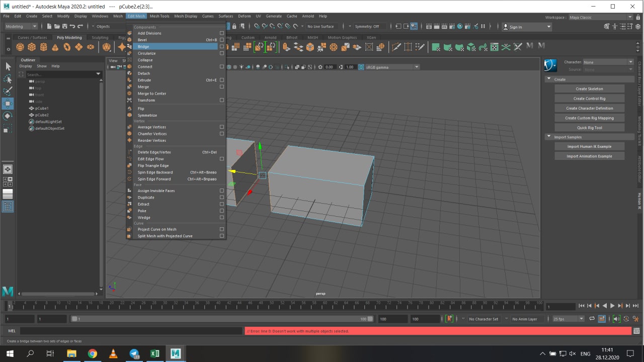Screen dimensions: 644x362
Task: Click the platonic solid shelf icon
Action: [x=107, y=47]
